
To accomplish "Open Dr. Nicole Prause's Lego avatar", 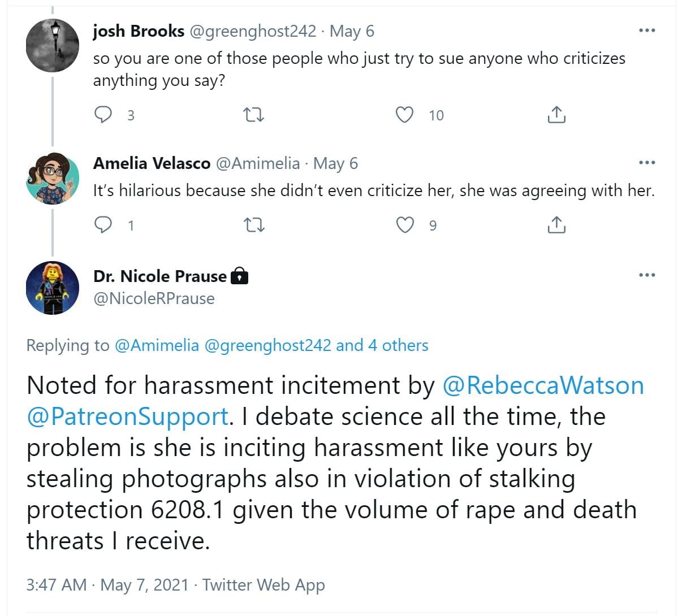I will tap(53, 288).
